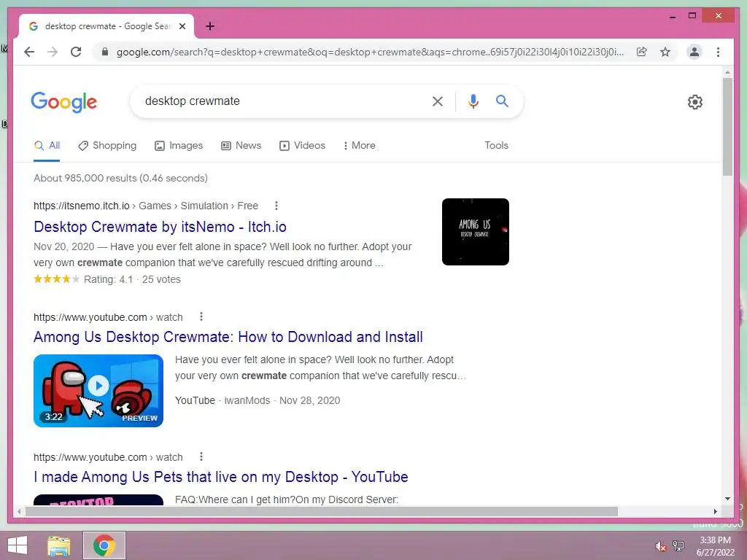Open the network tray icon
This screenshot has width=747, height=560.
pyautogui.click(x=678, y=545)
